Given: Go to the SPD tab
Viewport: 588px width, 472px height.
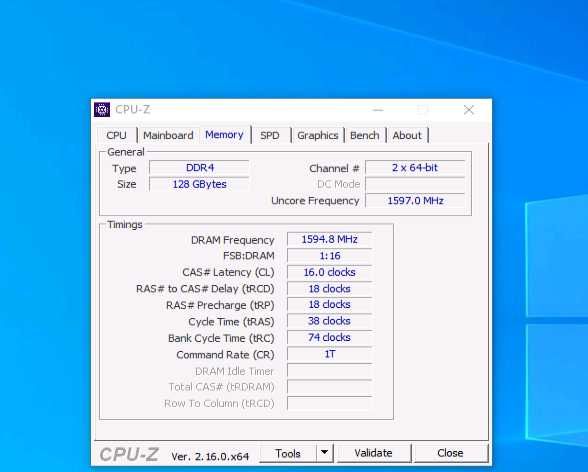Looking at the screenshot, I should pos(270,135).
